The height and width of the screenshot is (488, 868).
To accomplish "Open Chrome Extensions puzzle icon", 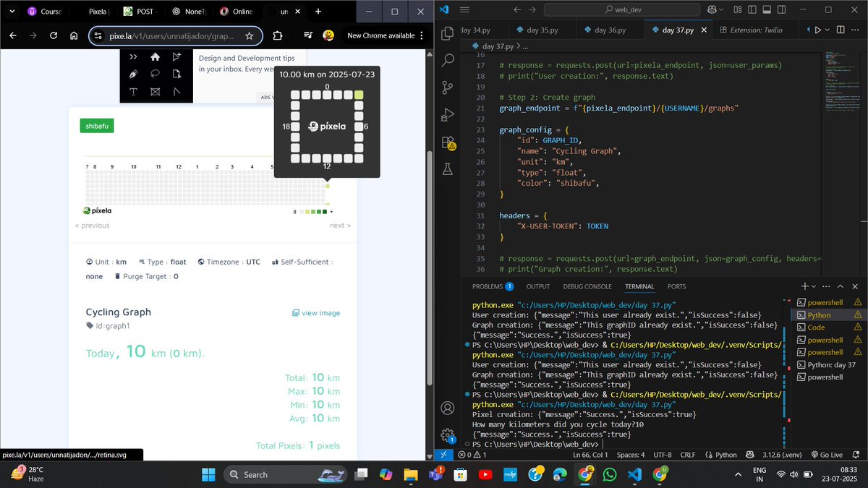I will (x=278, y=35).
